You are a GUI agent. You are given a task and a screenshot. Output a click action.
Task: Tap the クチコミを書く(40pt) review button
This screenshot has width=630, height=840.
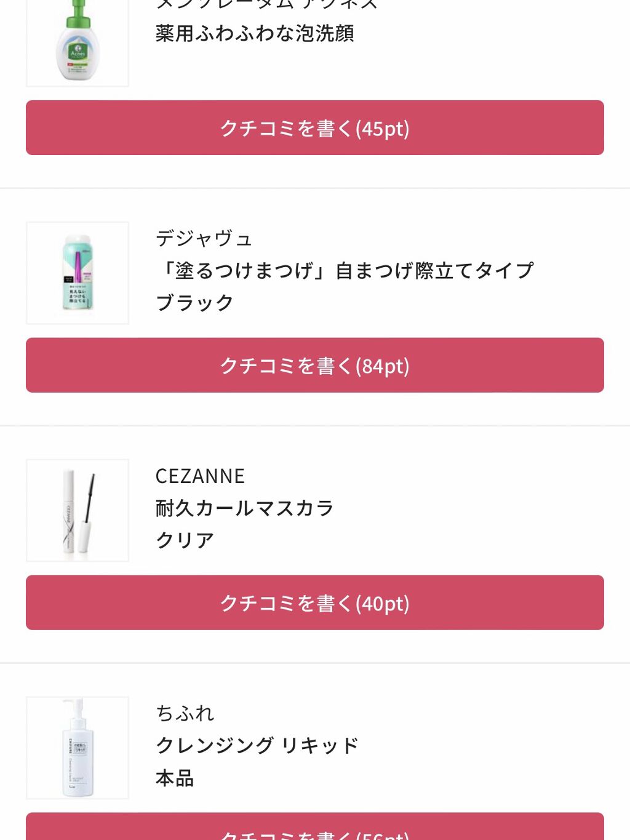click(x=314, y=602)
